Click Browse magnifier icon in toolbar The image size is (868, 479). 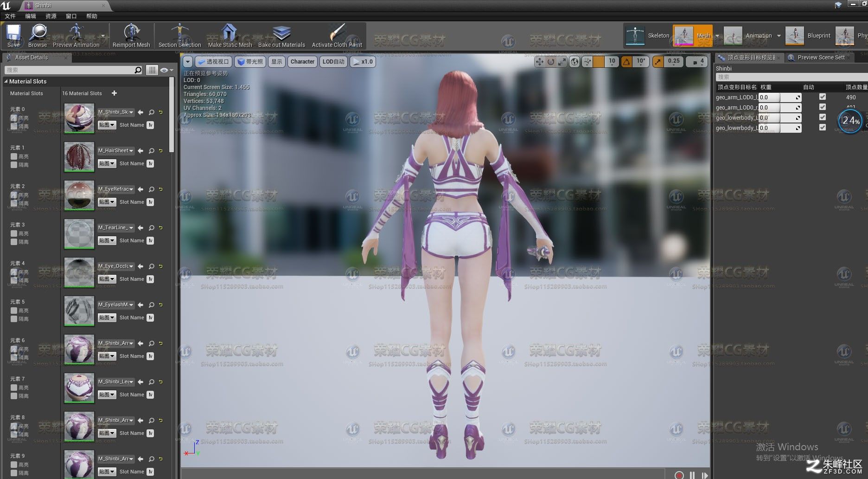(x=38, y=36)
